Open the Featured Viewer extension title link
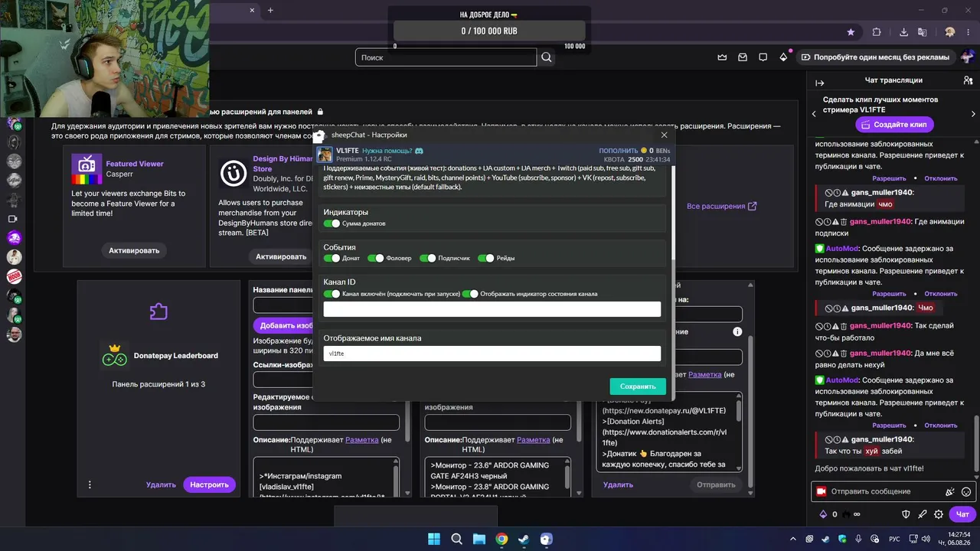Viewport: 980px width, 551px height. click(135, 164)
